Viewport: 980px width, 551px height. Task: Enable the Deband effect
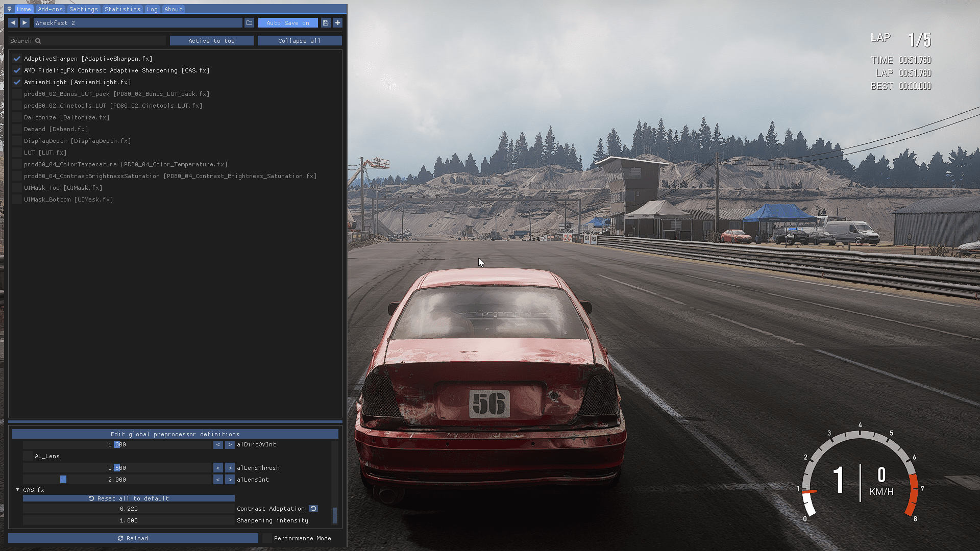[17, 129]
